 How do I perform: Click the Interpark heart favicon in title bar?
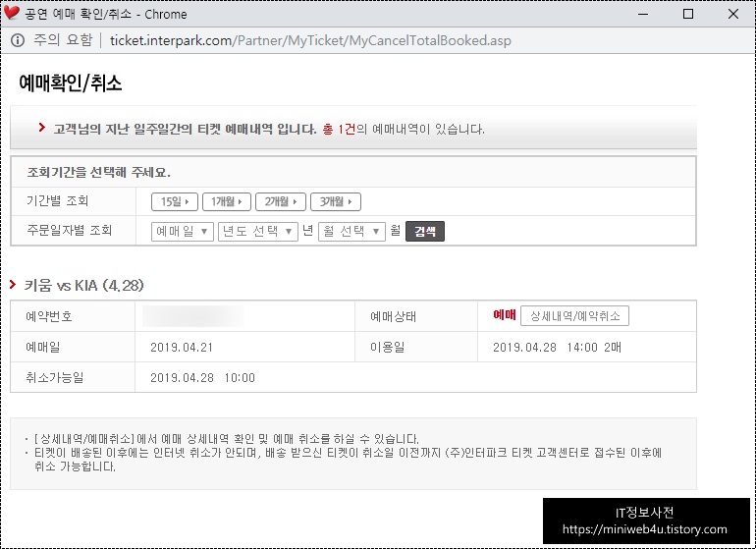click(11, 13)
